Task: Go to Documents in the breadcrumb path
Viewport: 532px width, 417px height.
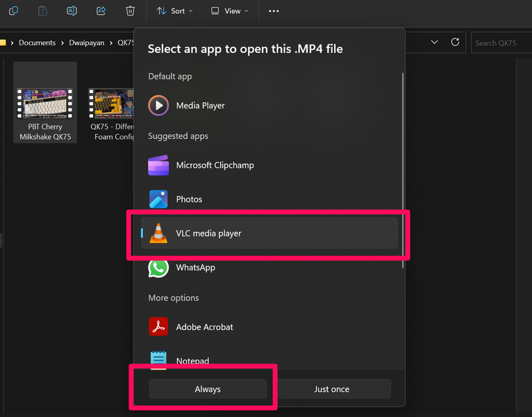Action: (37, 42)
